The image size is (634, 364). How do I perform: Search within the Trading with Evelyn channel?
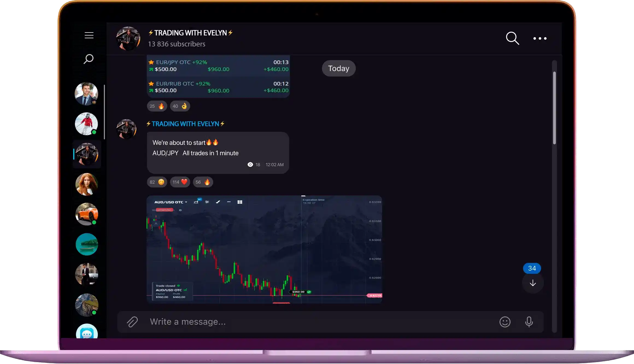click(x=512, y=38)
